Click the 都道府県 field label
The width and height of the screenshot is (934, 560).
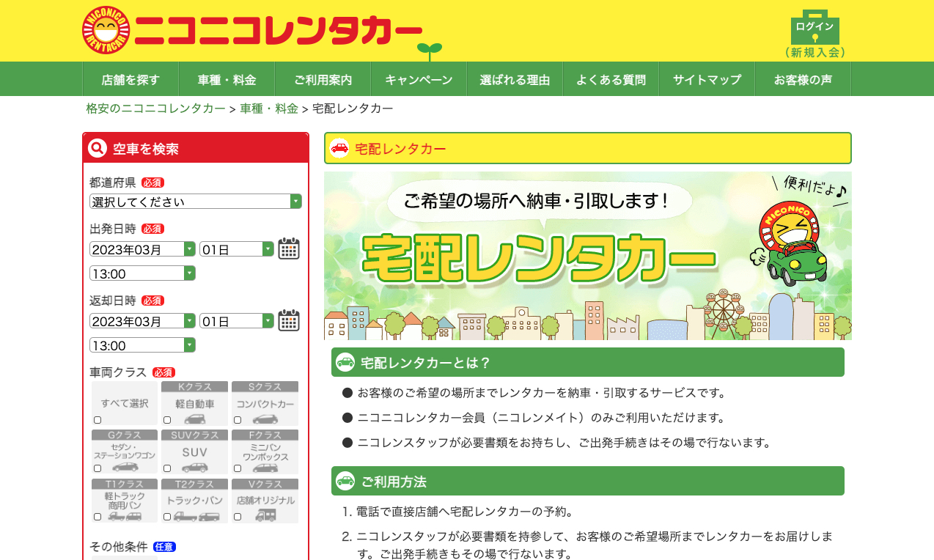[113, 183]
